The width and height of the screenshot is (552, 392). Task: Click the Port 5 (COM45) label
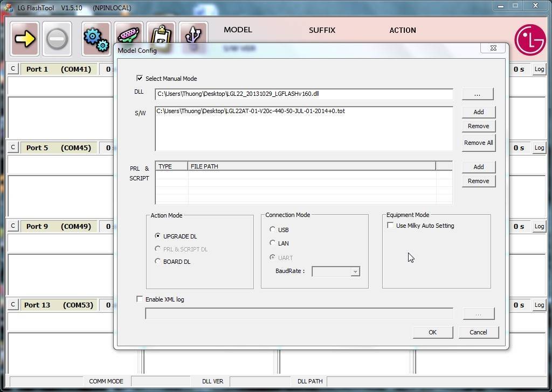(x=58, y=148)
